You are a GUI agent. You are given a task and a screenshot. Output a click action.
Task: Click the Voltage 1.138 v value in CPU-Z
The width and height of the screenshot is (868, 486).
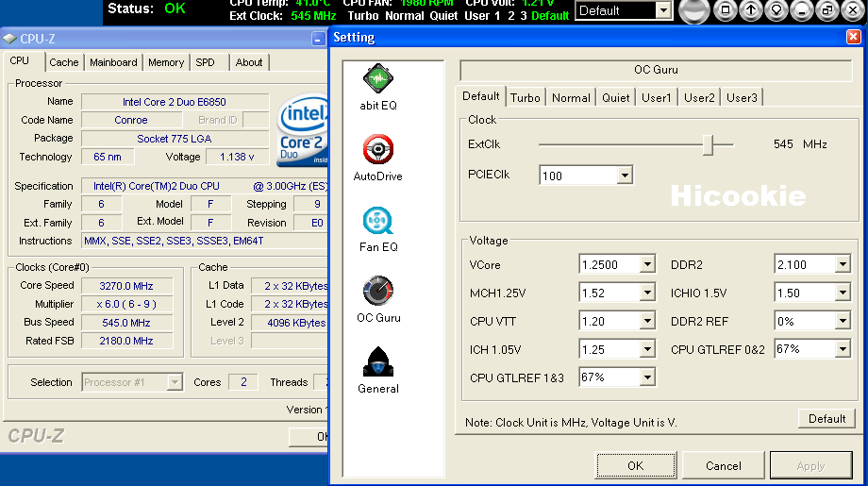pos(237,158)
